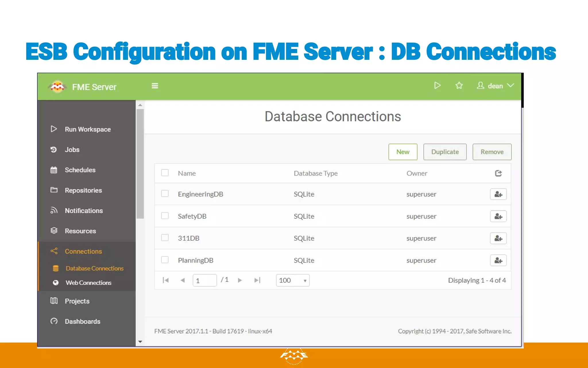
Task: Click the Remove button
Action: pos(492,152)
